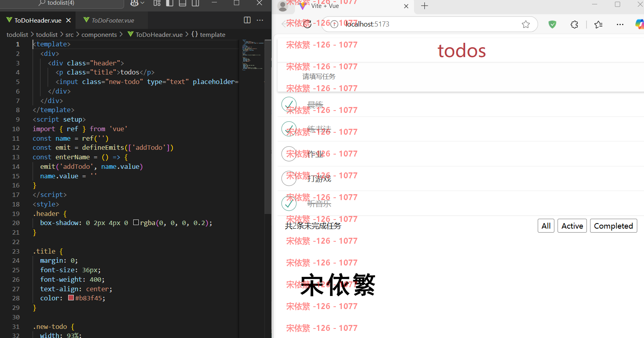The image size is (644, 338).
Task: Click the todos heading on the page
Action: (x=462, y=51)
